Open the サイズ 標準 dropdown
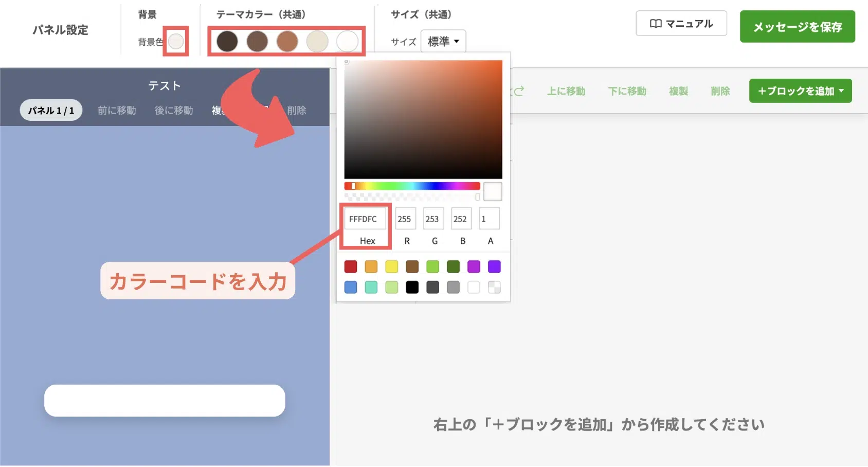Viewport: 868px width, 467px height. coord(443,41)
